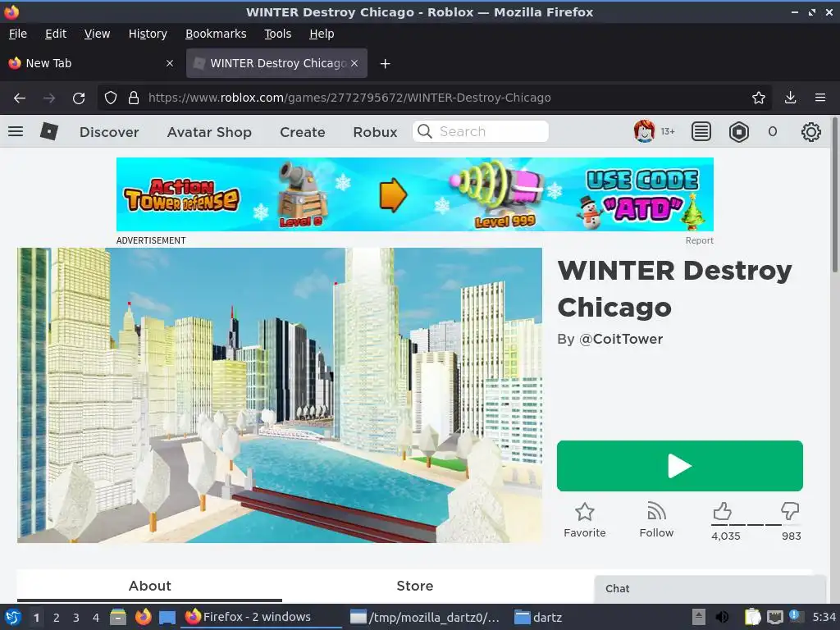840x630 pixels.
Task: Switch to the New Tab tab
Action: [x=91, y=63]
